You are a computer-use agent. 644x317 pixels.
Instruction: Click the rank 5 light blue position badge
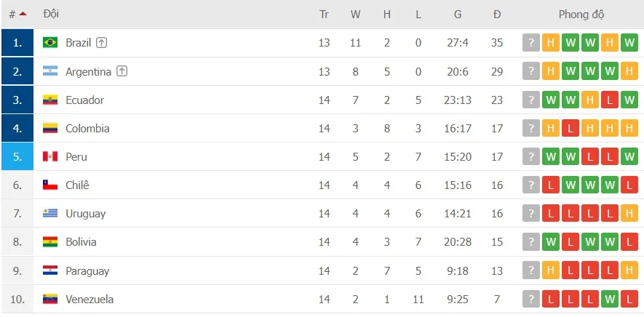[x=17, y=156]
